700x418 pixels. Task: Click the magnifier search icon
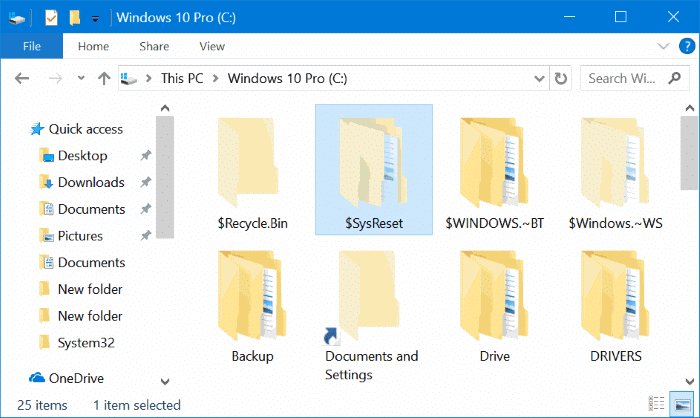coord(674,78)
